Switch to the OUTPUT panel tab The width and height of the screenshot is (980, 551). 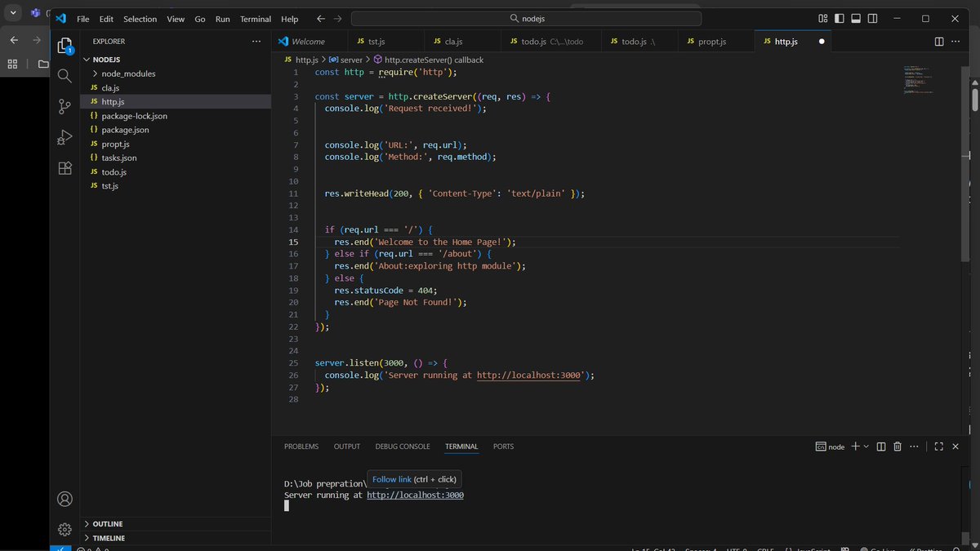[347, 447]
